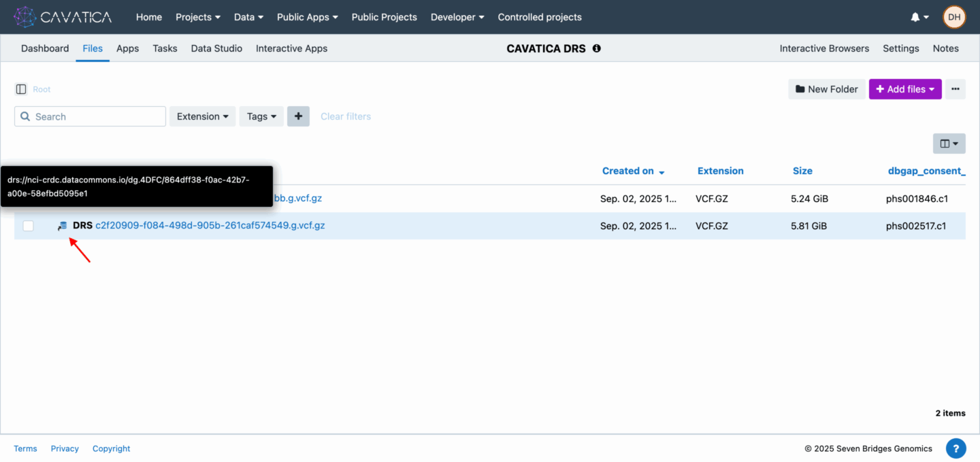Open the c2f20909 vcf.gz file link
This screenshot has width=980, height=462.
(210, 225)
